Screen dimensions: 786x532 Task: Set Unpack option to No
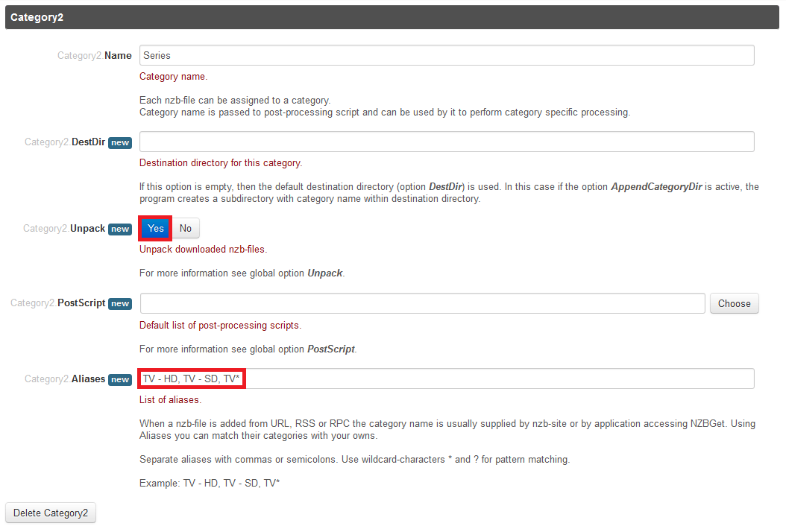point(186,228)
